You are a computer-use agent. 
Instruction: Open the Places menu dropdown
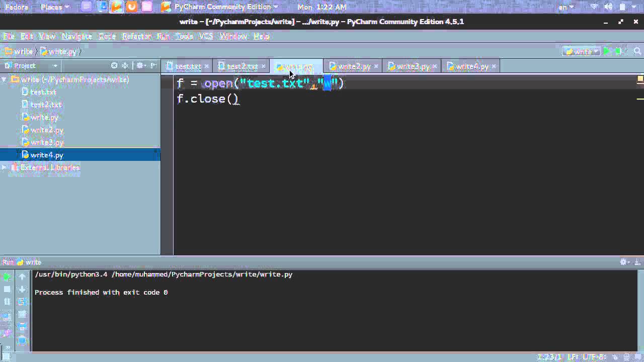55,7
